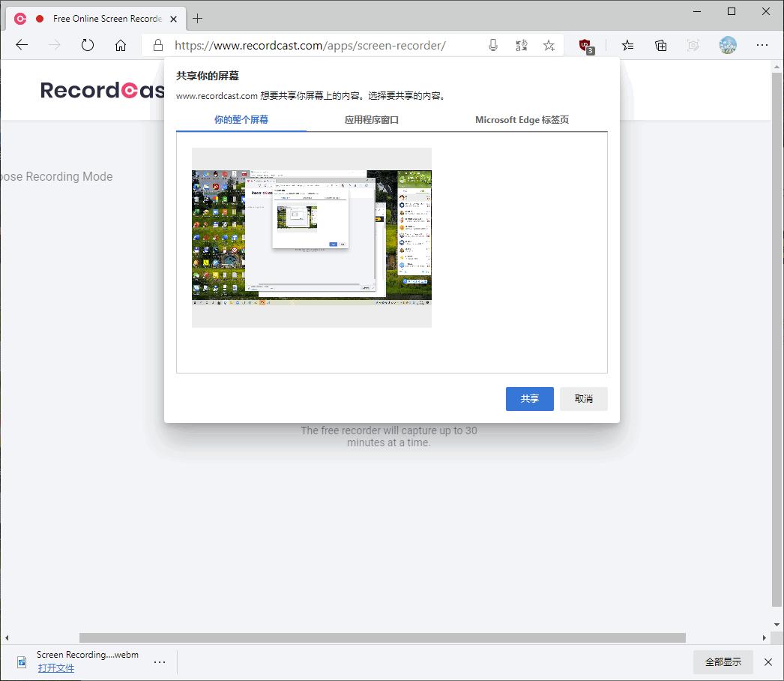Click the 共享你的屏幕 dialog title
Viewport: 784px width, 681px height.
[208, 76]
